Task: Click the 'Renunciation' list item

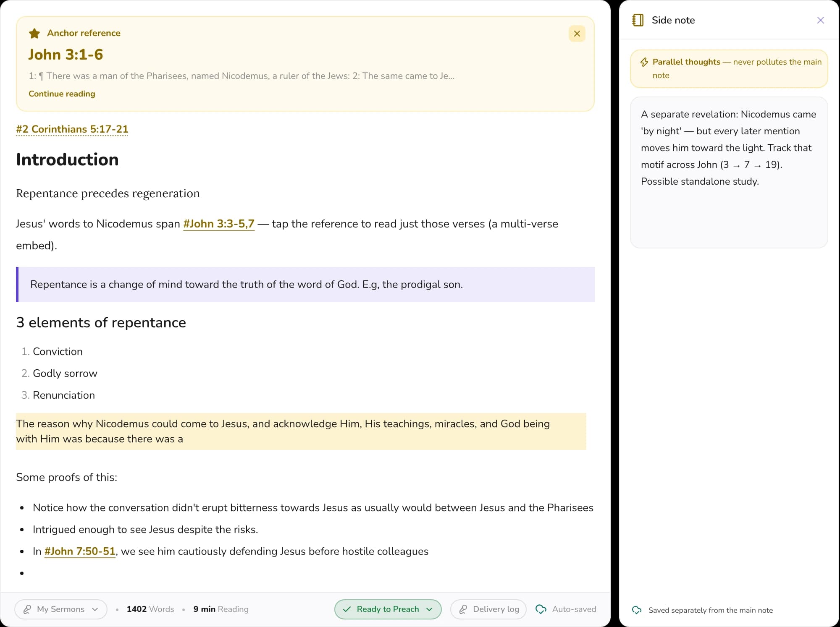Action: tap(64, 395)
